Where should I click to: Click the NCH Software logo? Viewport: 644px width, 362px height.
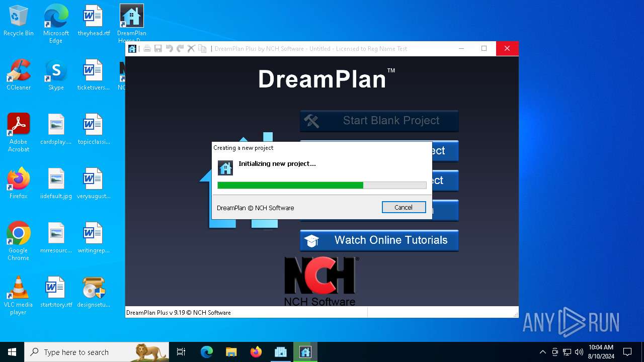point(321,282)
